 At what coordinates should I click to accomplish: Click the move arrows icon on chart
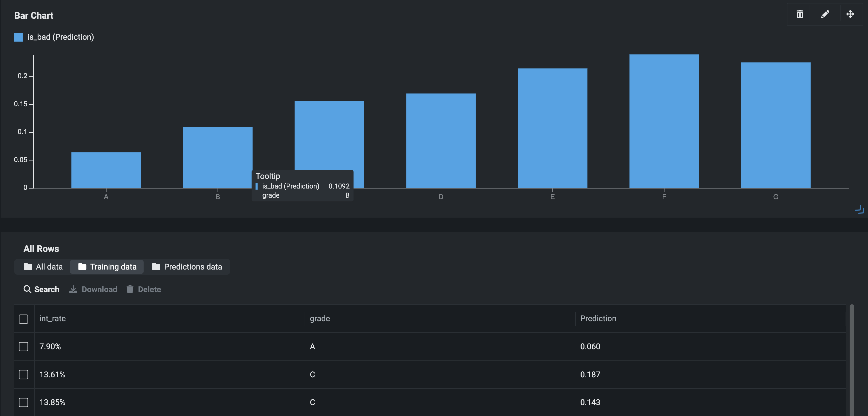pos(850,14)
